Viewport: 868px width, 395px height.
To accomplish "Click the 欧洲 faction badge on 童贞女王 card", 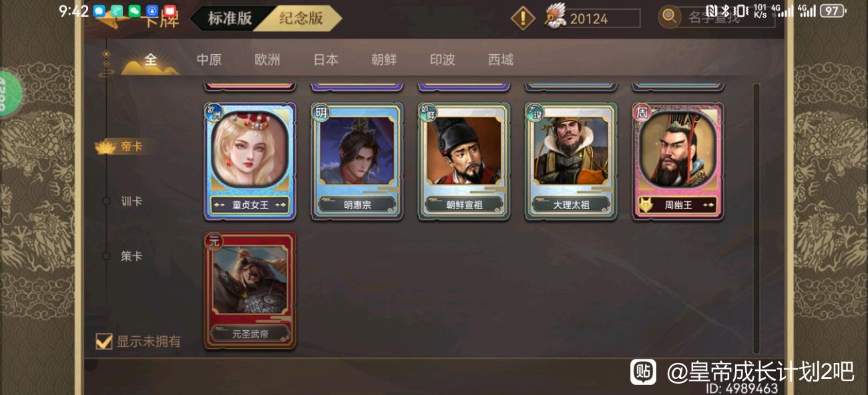I will (x=213, y=112).
